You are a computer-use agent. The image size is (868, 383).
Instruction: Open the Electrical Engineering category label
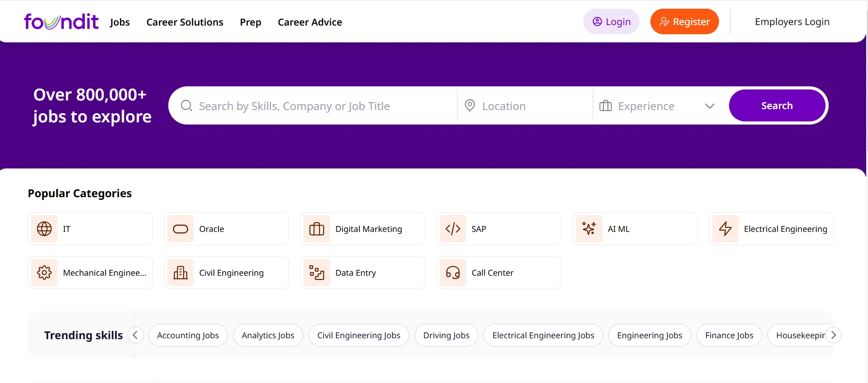click(785, 229)
